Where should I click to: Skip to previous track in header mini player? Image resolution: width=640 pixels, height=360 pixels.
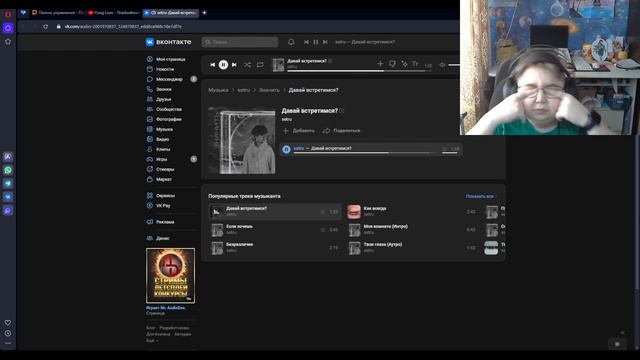306,42
